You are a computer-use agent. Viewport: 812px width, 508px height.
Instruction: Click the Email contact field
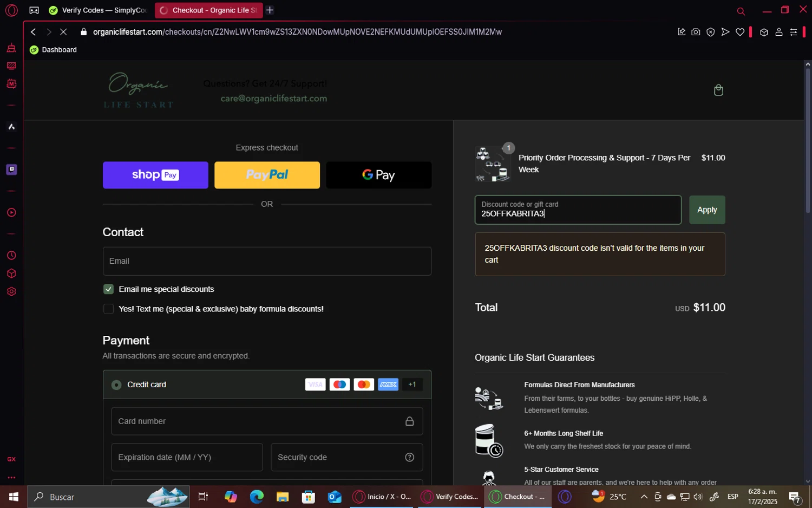[x=267, y=261]
